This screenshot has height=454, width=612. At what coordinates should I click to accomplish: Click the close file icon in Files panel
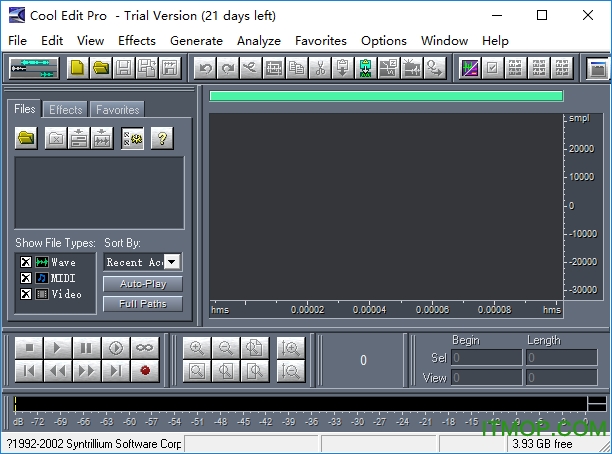pyautogui.click(x=56, y=138)
